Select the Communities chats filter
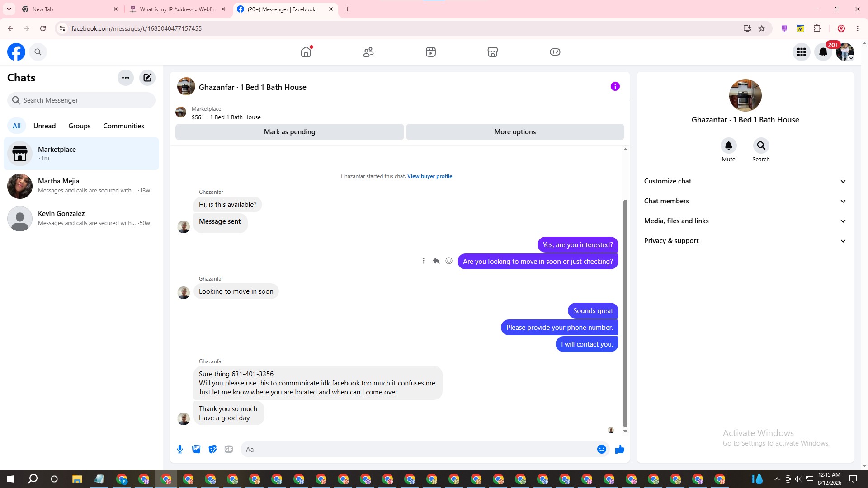This screenshot has height=488, width=868. (123, 126)
